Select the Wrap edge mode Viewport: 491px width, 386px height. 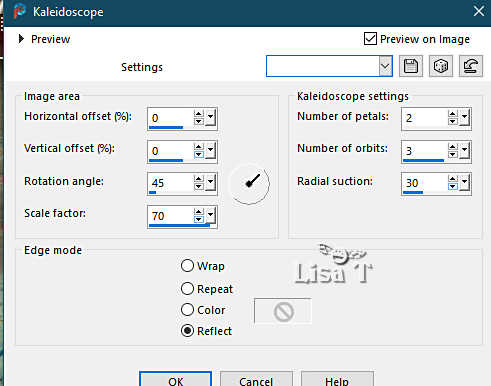(x=187, y=266)
